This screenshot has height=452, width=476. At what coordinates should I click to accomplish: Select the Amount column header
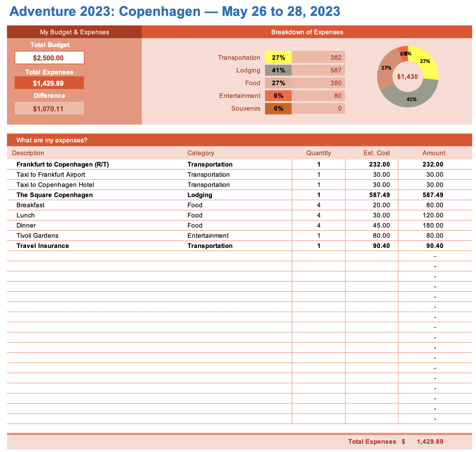tap(434, 153)
